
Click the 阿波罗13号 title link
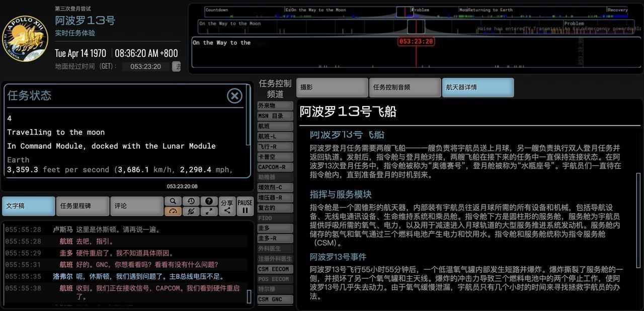pyautogui.click(x=85, y=21)
